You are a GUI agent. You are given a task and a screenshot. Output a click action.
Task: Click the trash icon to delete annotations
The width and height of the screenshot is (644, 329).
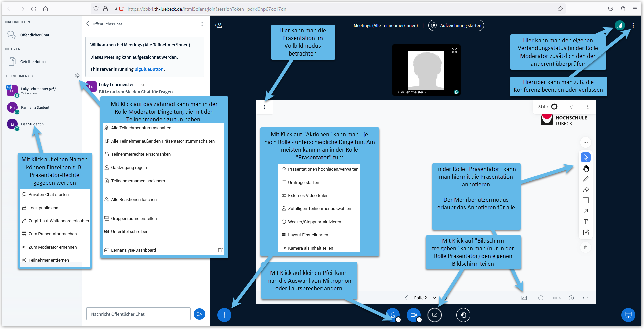586,247
